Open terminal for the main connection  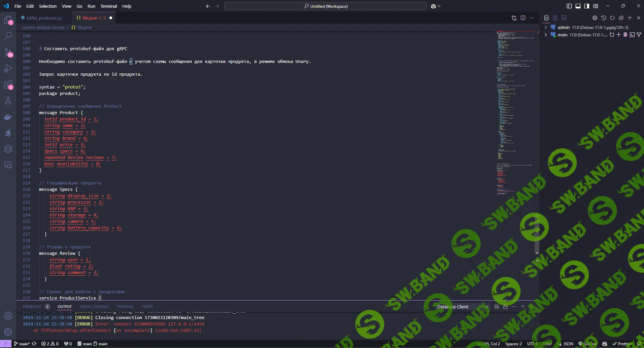pyautogui.click(x=632, y=35)
